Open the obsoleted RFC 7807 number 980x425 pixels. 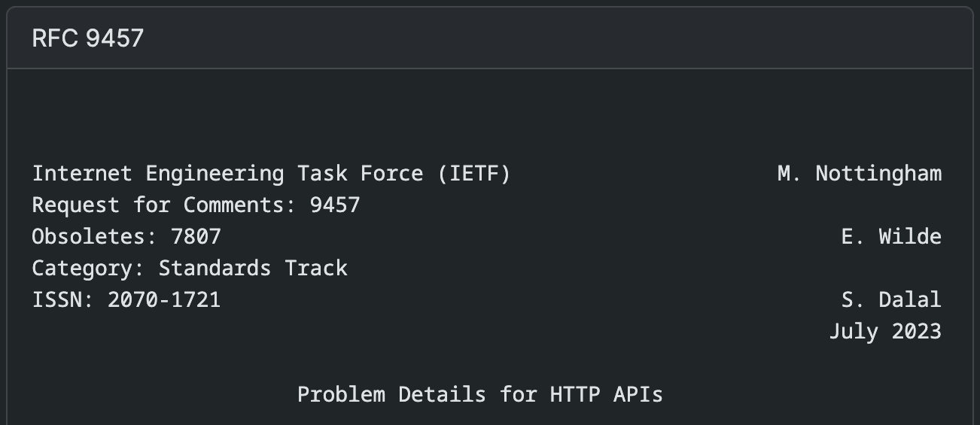(x=196, y=237)
